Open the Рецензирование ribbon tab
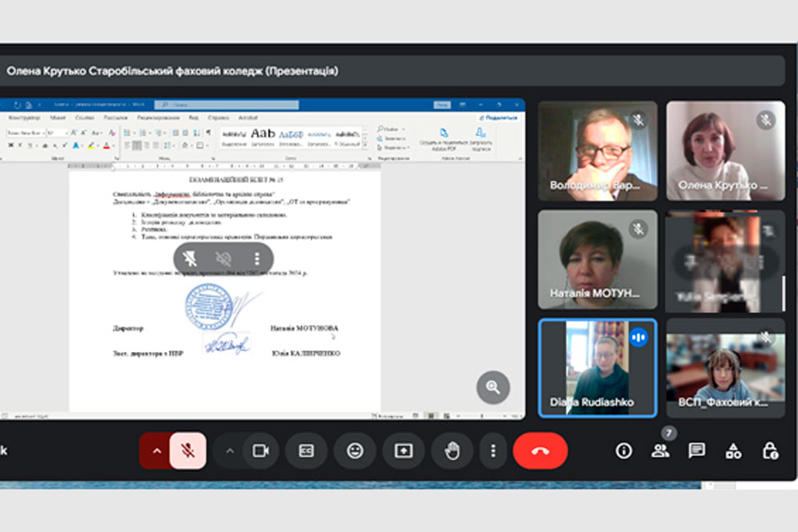 (159, 118)
